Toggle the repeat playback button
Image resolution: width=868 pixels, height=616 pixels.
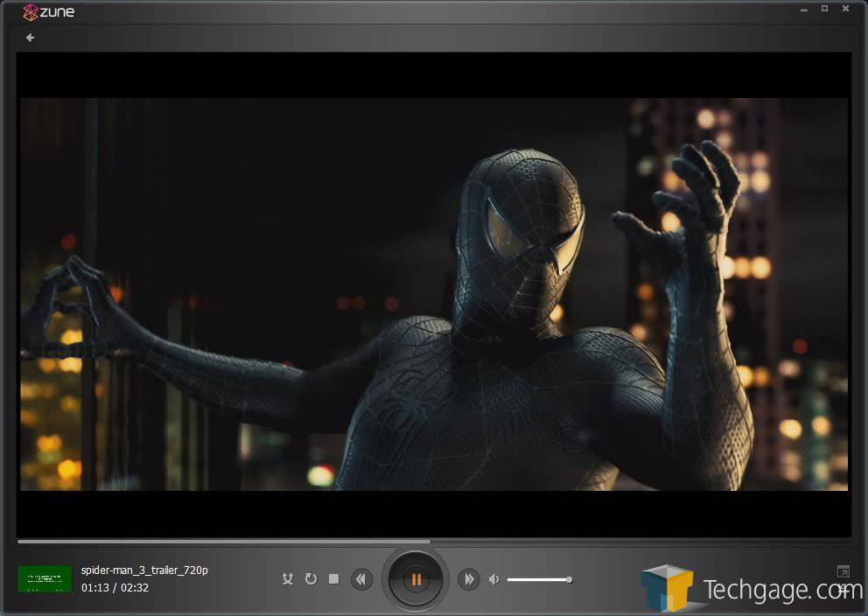(311, 579)
